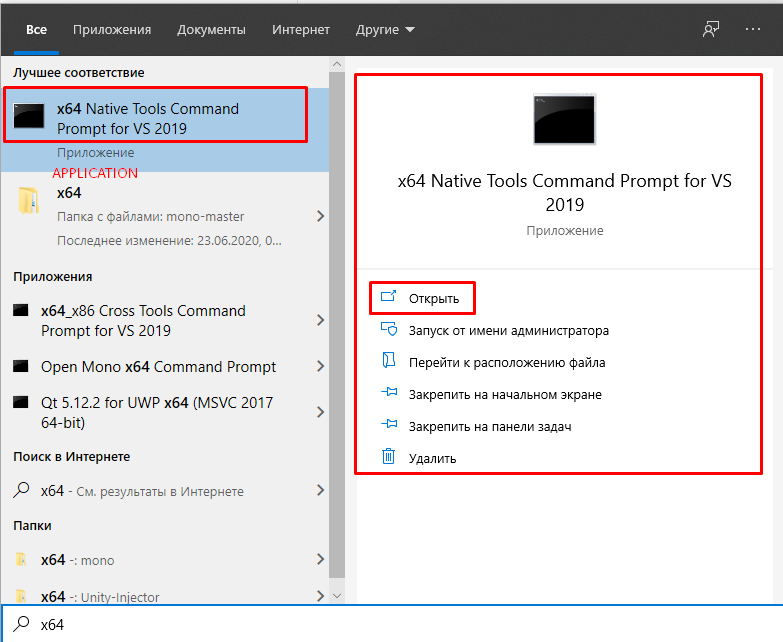Select the Open Mono x64 Command Prompt result
The image size is (783, 642).
pyautogui.click(x=165, y=366)
